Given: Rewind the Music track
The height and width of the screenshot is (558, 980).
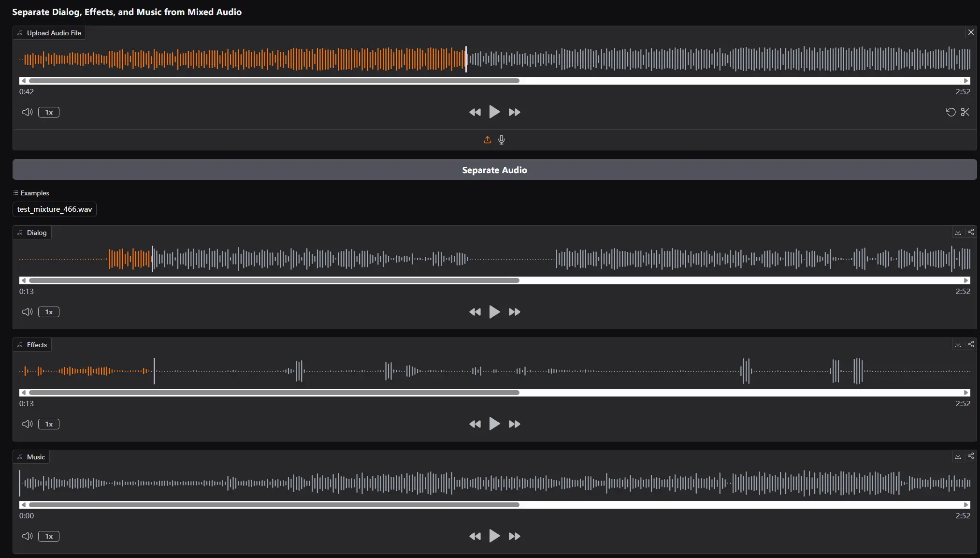Looking at the screenshot, I should [475, 536].
